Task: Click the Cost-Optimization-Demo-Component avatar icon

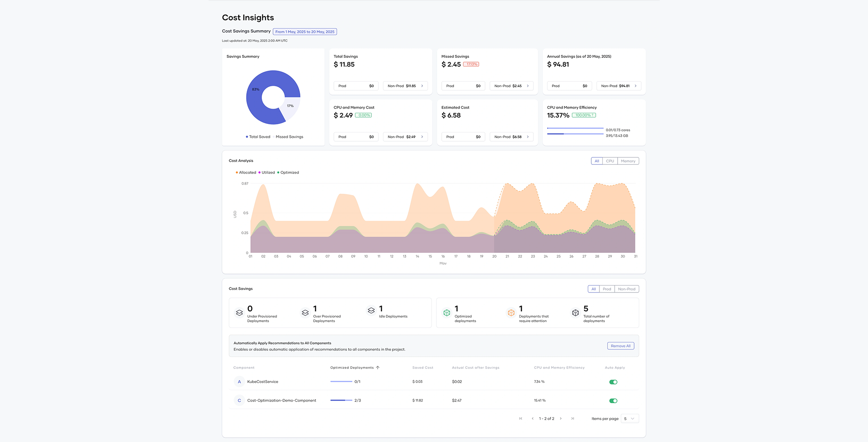Action: [x=239, y=400]
